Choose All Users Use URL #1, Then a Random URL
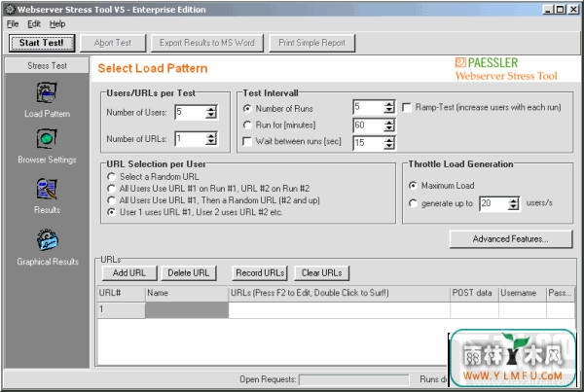 pos(111,200)
